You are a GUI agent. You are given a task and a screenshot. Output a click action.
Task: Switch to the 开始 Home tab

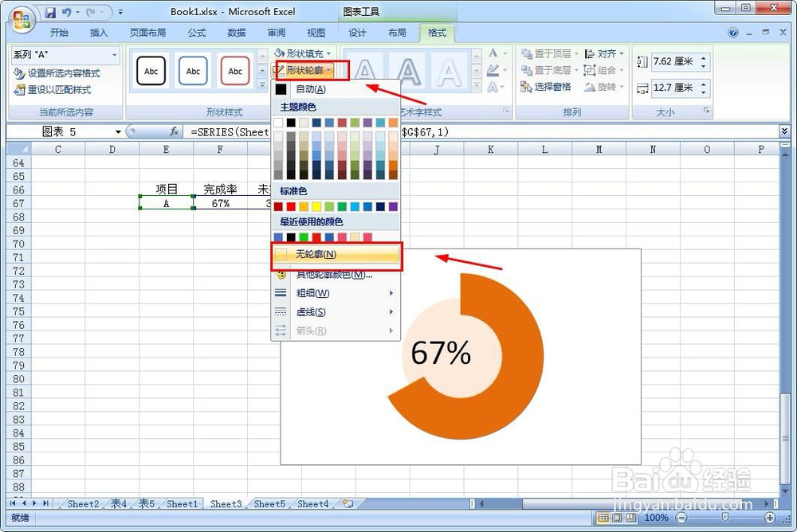tap(59, 33)
